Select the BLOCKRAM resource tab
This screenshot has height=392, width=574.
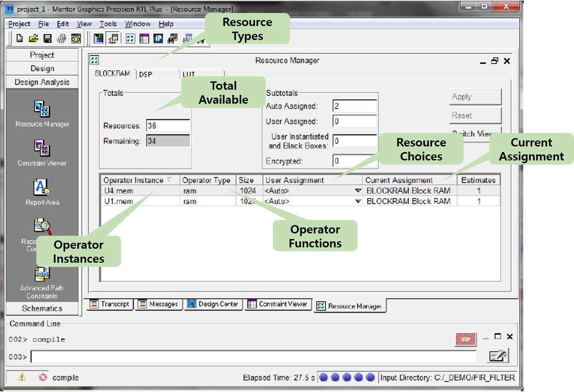tap(113, 74)
